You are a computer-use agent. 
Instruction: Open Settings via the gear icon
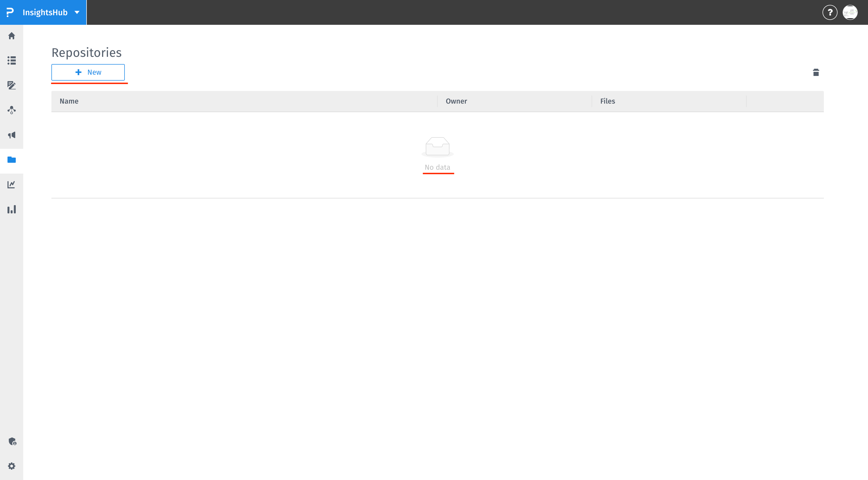(x=12, y=466)
